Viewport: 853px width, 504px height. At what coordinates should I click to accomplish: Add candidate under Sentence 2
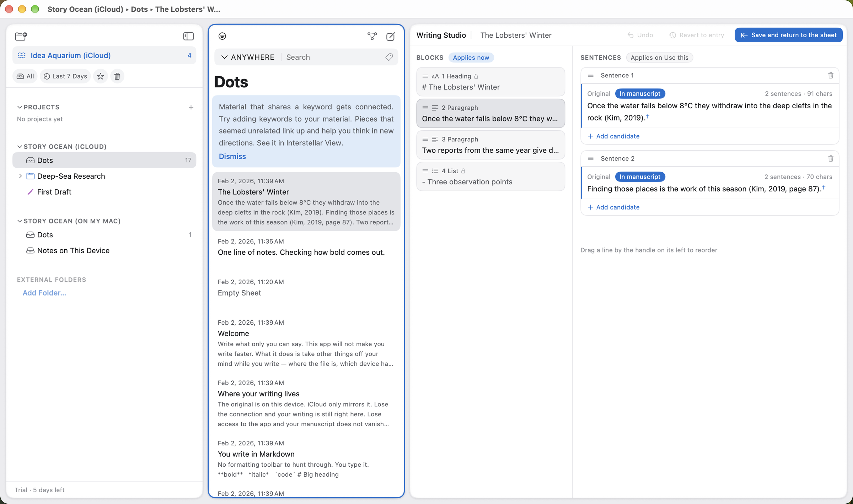pos(613,207)
